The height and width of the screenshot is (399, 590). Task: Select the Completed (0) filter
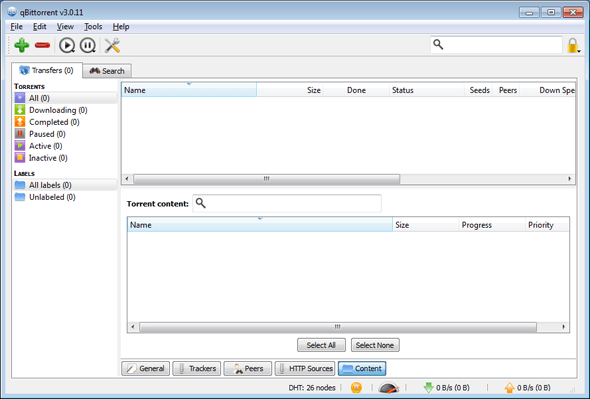[66, 122]
